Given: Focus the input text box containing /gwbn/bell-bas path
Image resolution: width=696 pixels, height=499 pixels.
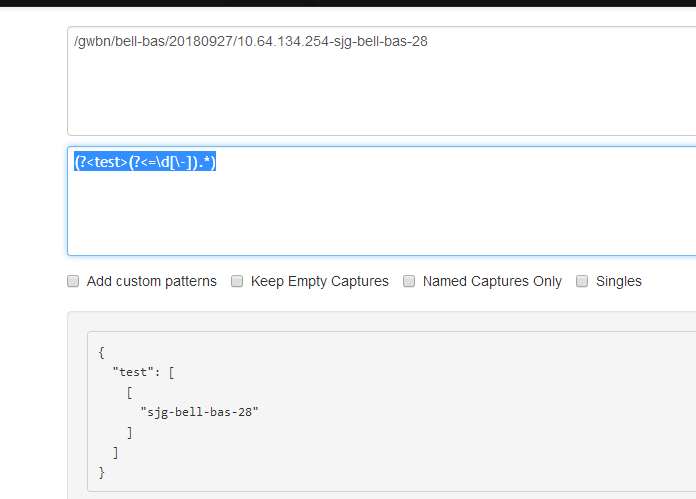Looking at the screenshot, I should pos(382,81).
